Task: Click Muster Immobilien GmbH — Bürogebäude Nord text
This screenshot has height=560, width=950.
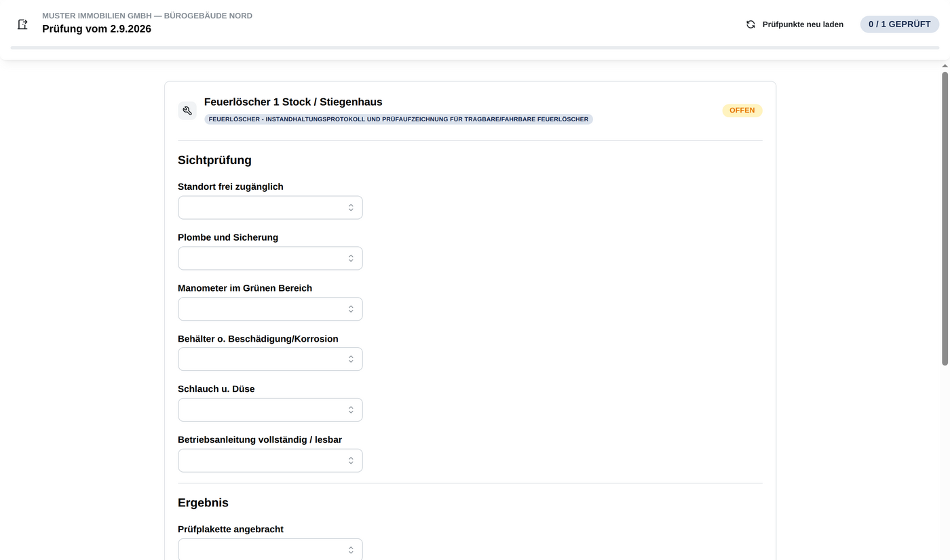Action: pyautogui.click(x=147, y=16)
